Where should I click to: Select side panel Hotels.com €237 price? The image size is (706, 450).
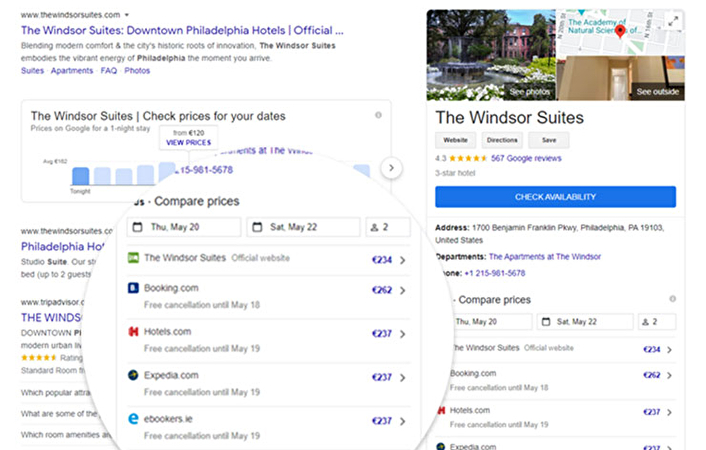[652, 412]
